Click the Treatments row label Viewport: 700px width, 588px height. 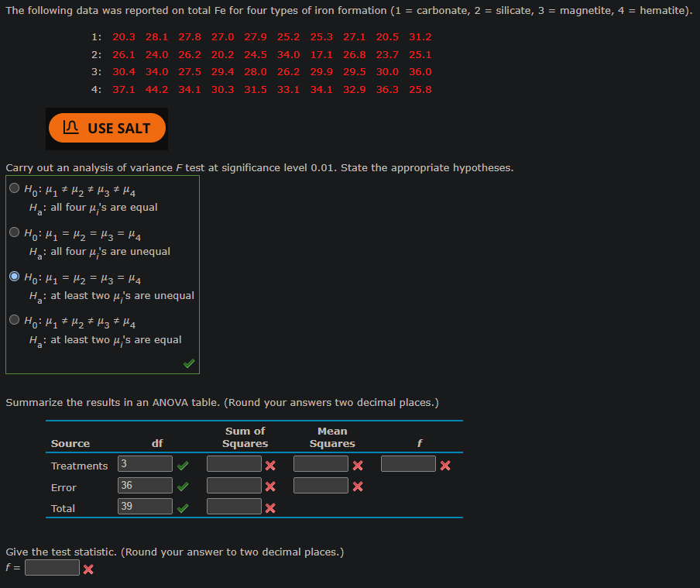[80, 466]
